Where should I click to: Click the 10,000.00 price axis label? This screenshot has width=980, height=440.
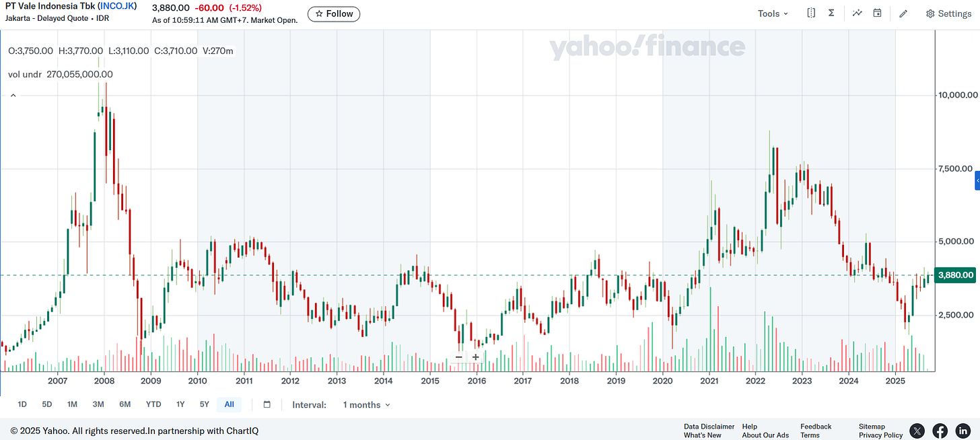pos(958,95)
